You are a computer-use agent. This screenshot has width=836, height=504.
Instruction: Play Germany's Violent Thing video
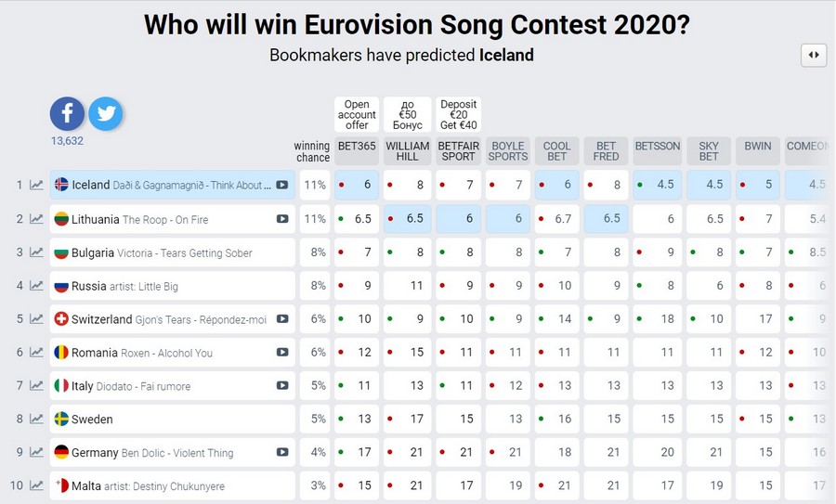[281, 453]
